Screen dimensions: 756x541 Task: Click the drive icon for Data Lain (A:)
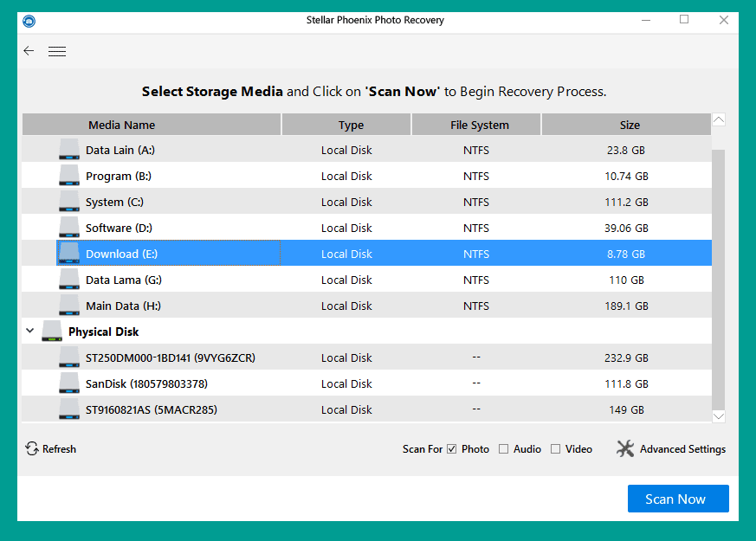(69, 150)
